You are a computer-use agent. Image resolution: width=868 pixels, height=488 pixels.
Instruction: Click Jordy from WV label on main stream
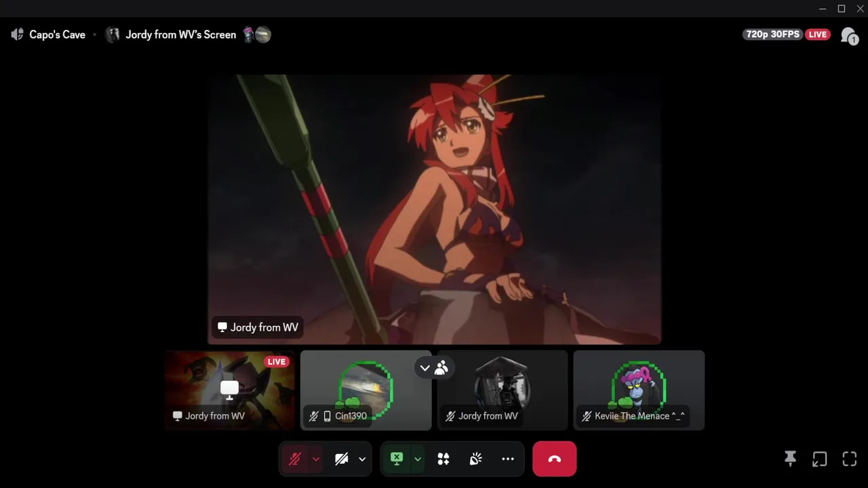[x=258, y=327]
